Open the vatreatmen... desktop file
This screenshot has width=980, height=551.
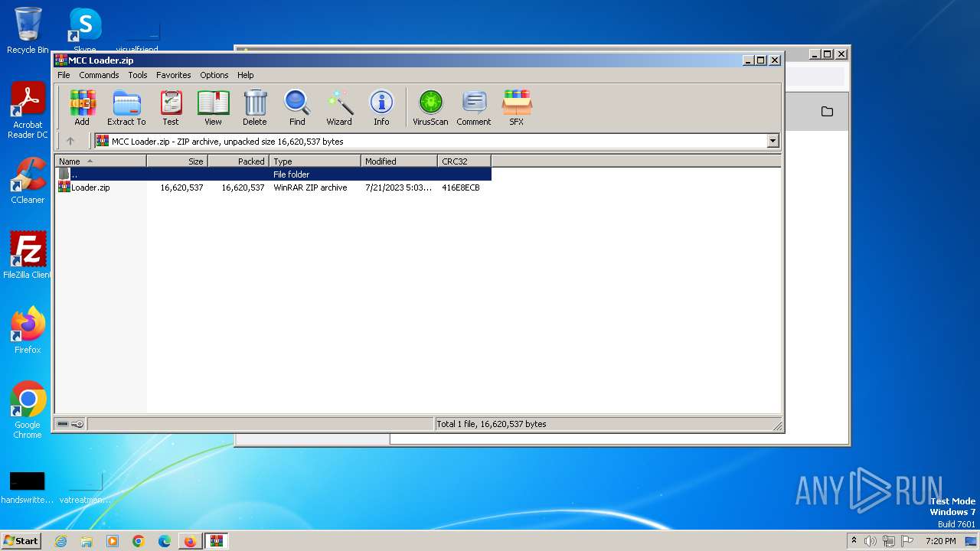coord(84,487)
